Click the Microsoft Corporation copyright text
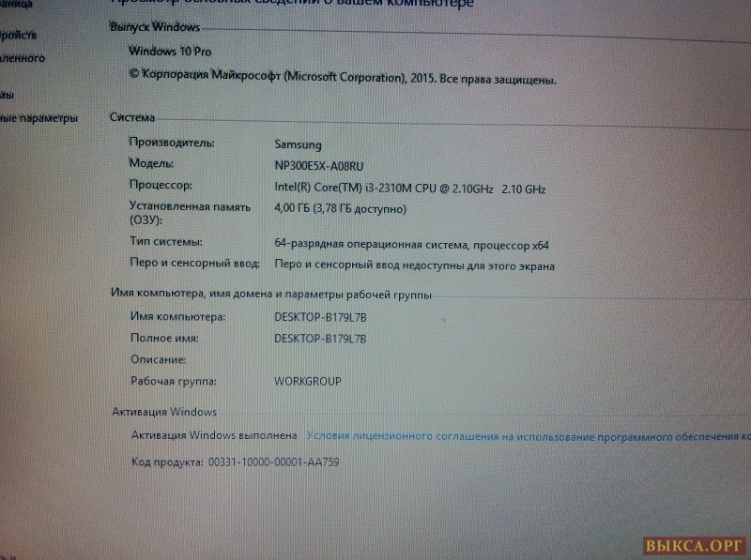The width and height of the screenshot is (751, 560). [343, 80]
